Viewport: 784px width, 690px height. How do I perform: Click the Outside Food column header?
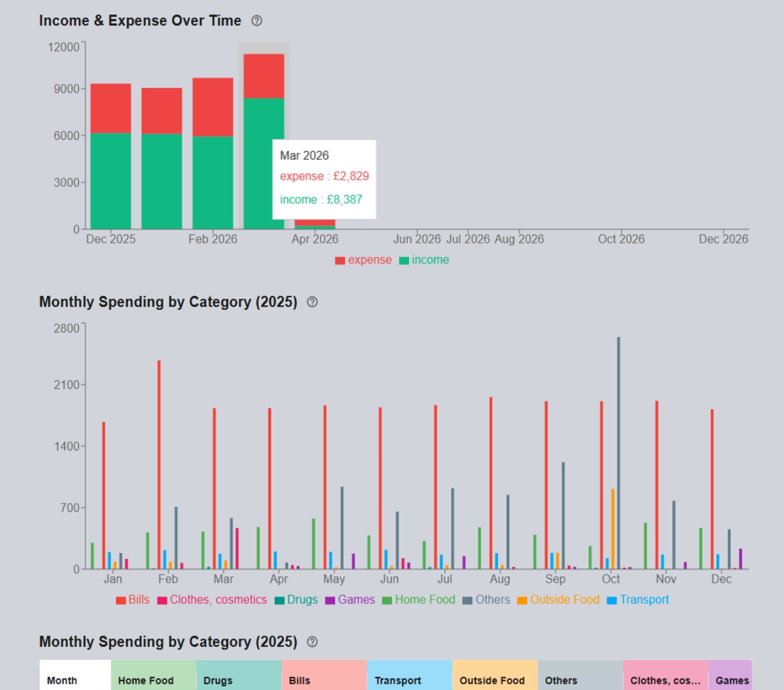point(495,676)
